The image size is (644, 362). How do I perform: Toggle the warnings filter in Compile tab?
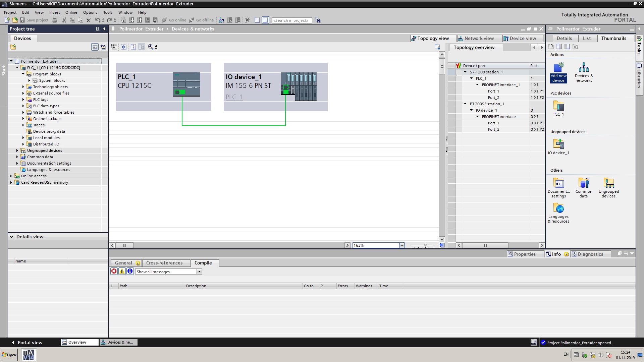pos(122,271)
